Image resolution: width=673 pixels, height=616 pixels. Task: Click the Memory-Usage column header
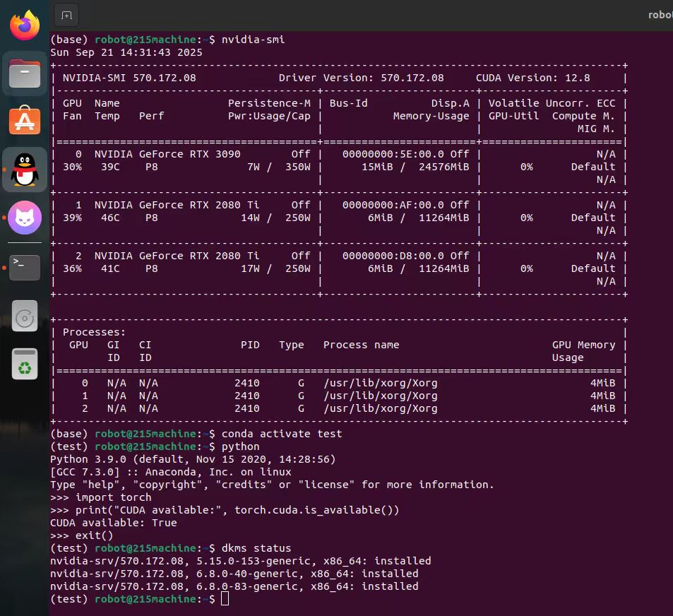[x=431, y=116]
